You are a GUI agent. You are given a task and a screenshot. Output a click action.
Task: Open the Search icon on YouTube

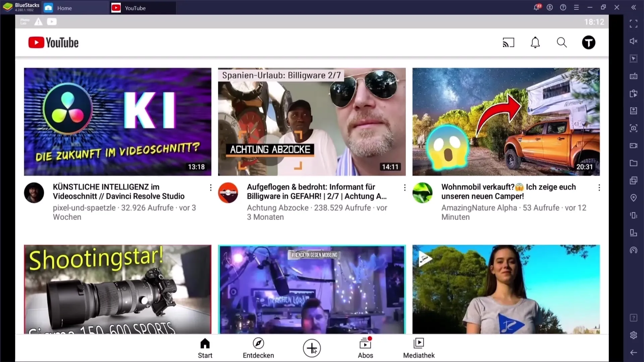click(561, 42)
